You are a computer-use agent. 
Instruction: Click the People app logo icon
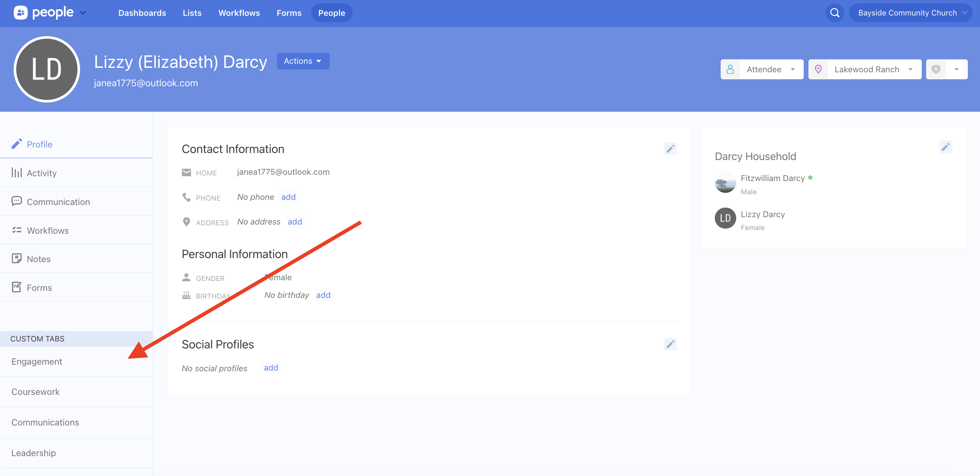21,13
